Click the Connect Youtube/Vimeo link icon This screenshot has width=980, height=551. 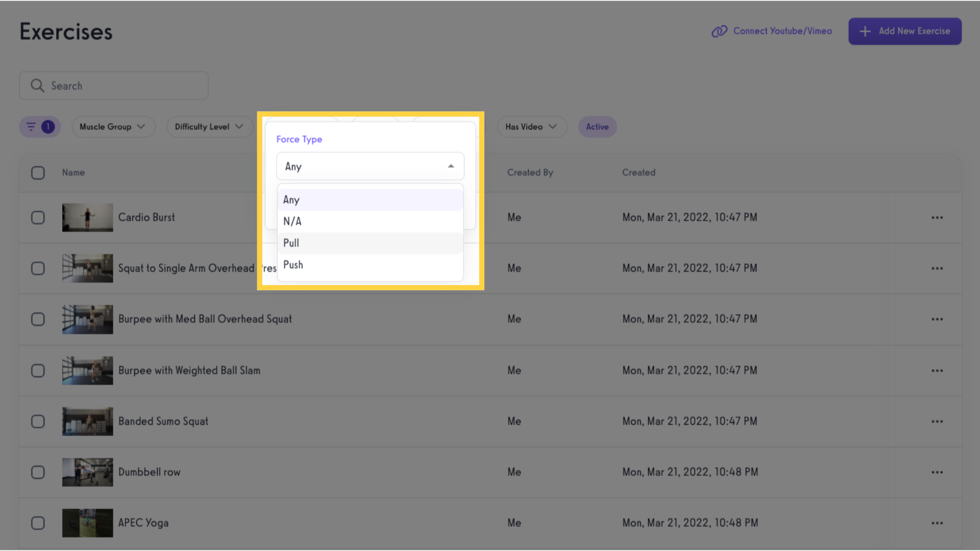[x=719, y=31]
